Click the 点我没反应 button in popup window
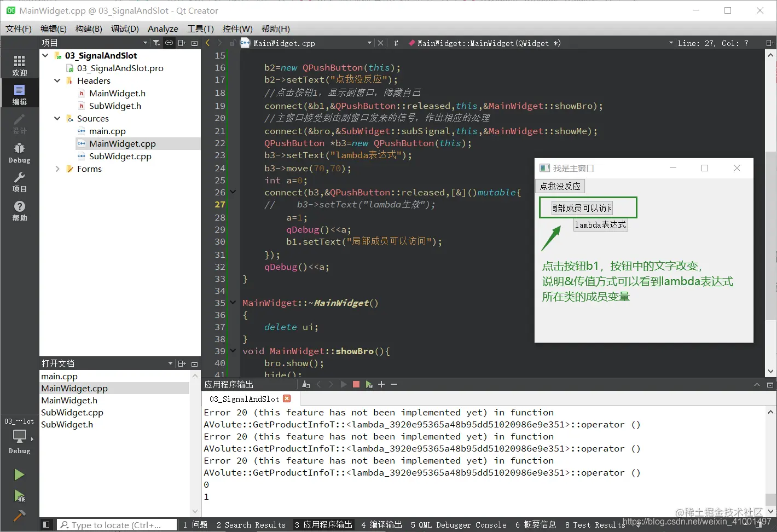The height and width of the screenshot is (532, 777). coord(560,186)
